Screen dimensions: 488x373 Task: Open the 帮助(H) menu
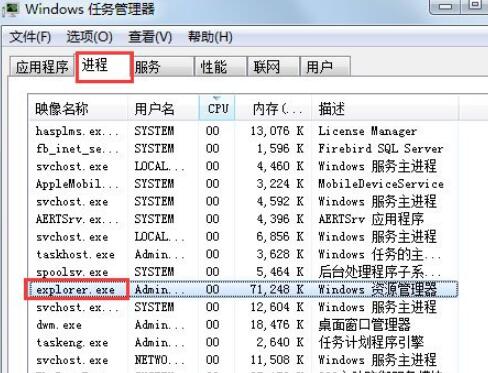pos(210,37)
